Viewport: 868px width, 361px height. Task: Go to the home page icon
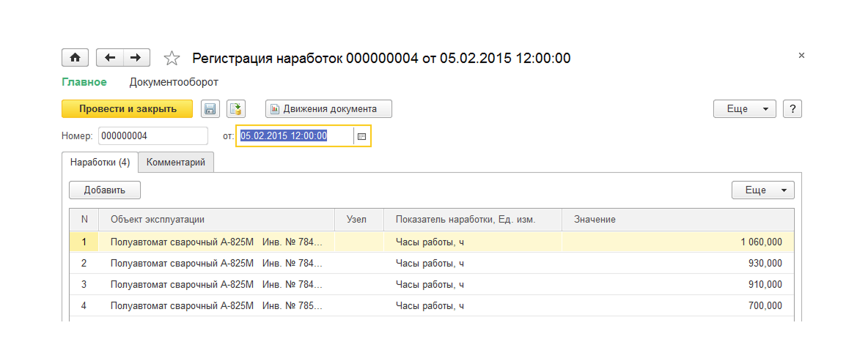tap(75, 58)
